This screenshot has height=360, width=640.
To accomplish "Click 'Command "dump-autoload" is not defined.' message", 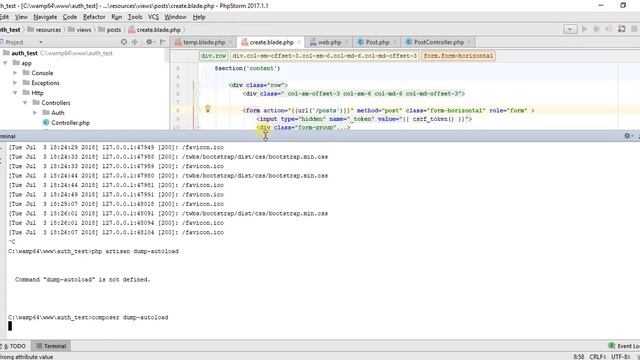I will 83,280.
